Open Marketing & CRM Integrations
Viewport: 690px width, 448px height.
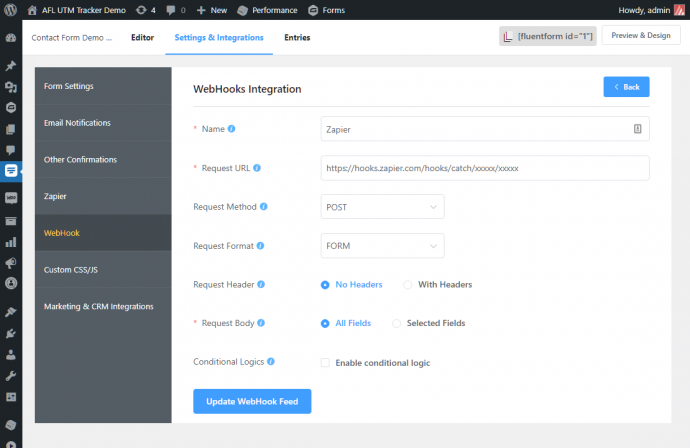pyautogui.click(x=103, y=306)
